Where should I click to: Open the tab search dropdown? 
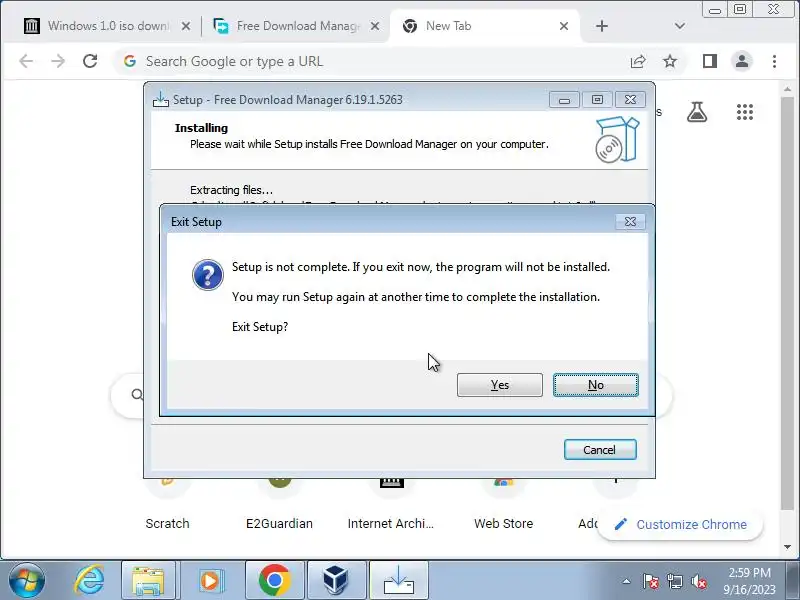680,26
